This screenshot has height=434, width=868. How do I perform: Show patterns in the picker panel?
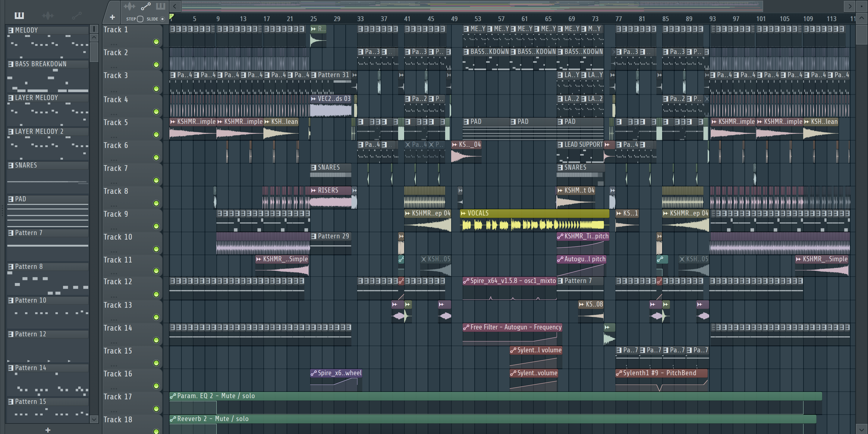(19, 15)
